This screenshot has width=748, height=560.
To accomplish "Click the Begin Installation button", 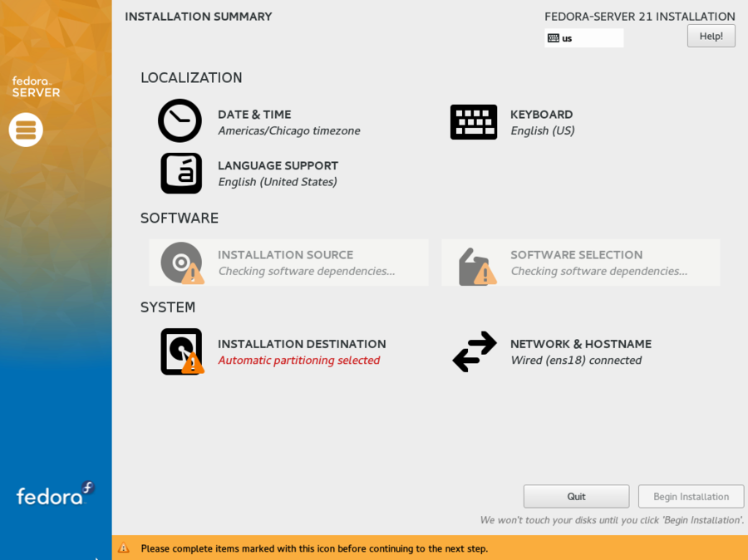I will [x=691, y=497].
